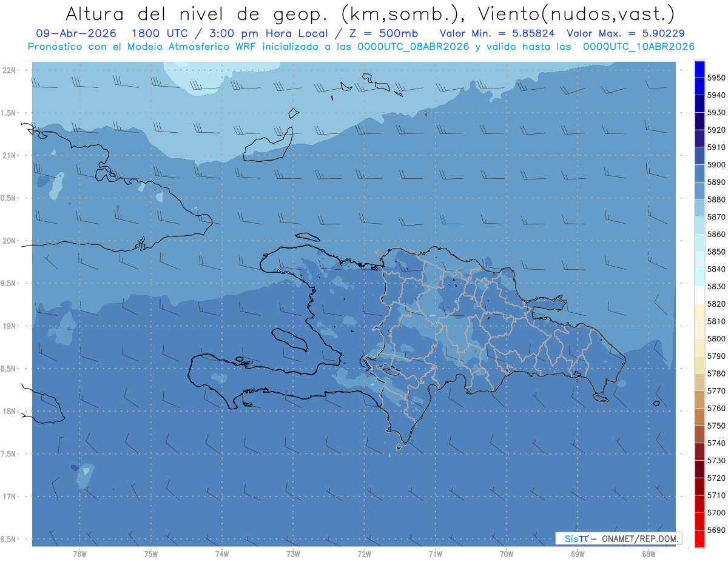Select the 5770 tan legend swatch
Viewport: 728px width, 562px height.
tap(699, 382)
